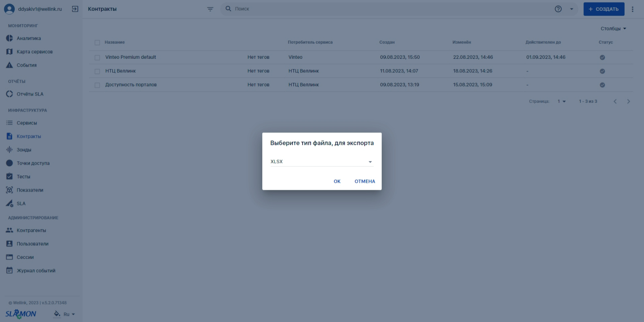Screen dimensions: 644x322
Task: Click the События warning triangle icon
Action: [x=9, y=65]
